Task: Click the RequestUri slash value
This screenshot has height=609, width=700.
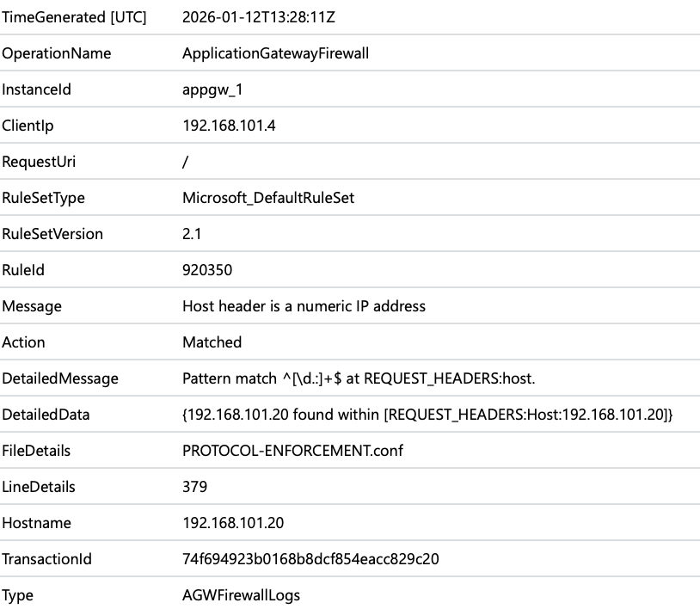Action: (186, 162)
